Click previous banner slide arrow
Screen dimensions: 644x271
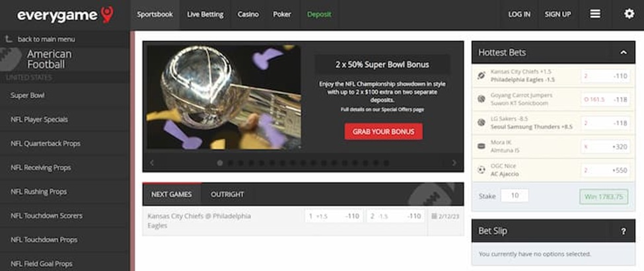pyautogui.click(x=152, y=163)
